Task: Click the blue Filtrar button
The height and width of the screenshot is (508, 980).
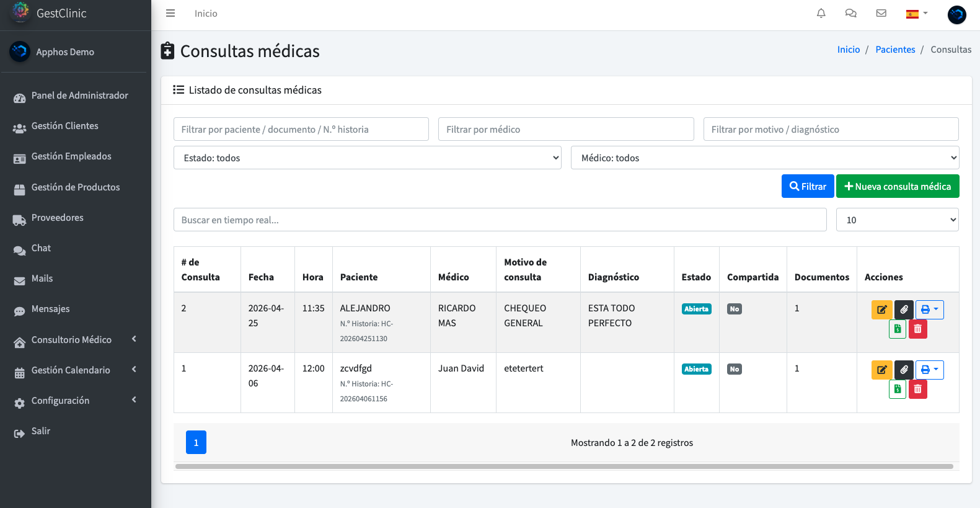Action: pyautogui.click(x=808, y=186)
